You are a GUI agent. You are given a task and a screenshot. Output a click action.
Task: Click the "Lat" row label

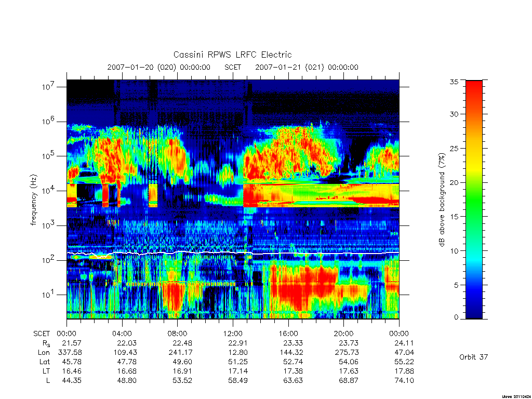pos(45,362)
